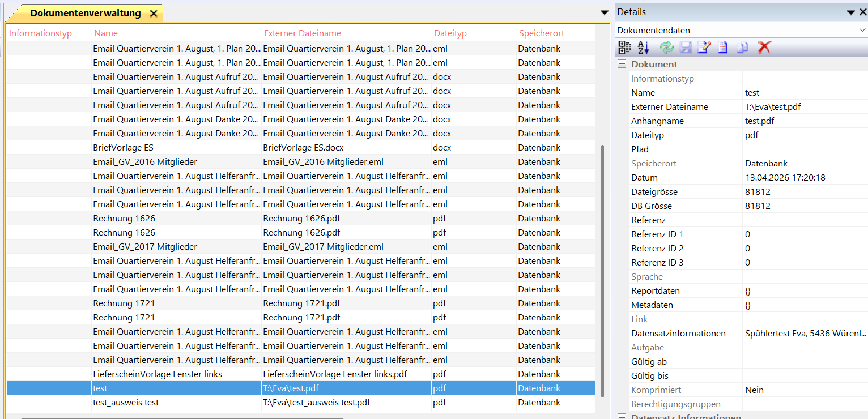Click the Berechtigungsgruppen property label

(x=676, y=404)
